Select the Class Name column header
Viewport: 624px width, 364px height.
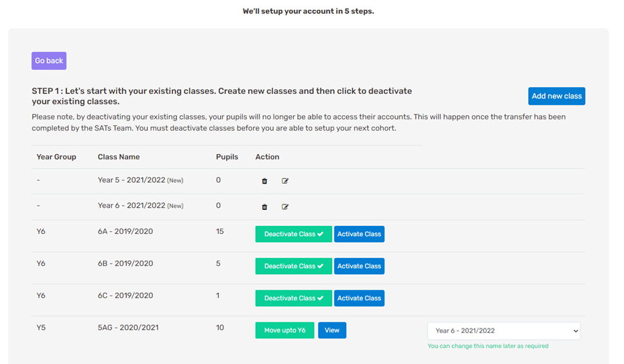point(119,157)
